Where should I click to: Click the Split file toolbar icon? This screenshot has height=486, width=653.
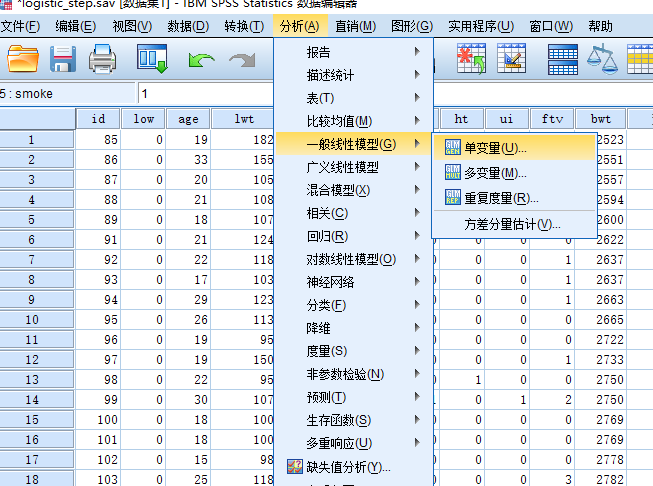[x=563, y=59]
